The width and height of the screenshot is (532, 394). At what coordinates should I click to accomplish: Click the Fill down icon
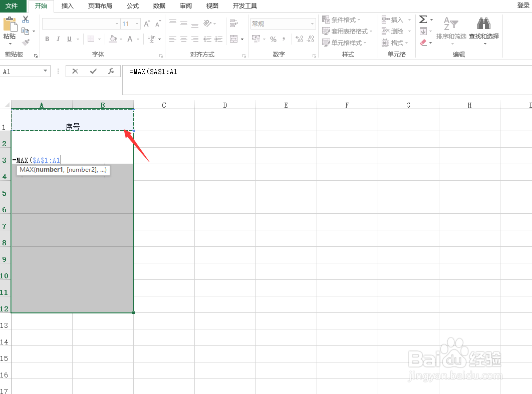click(x=423, y=32)
